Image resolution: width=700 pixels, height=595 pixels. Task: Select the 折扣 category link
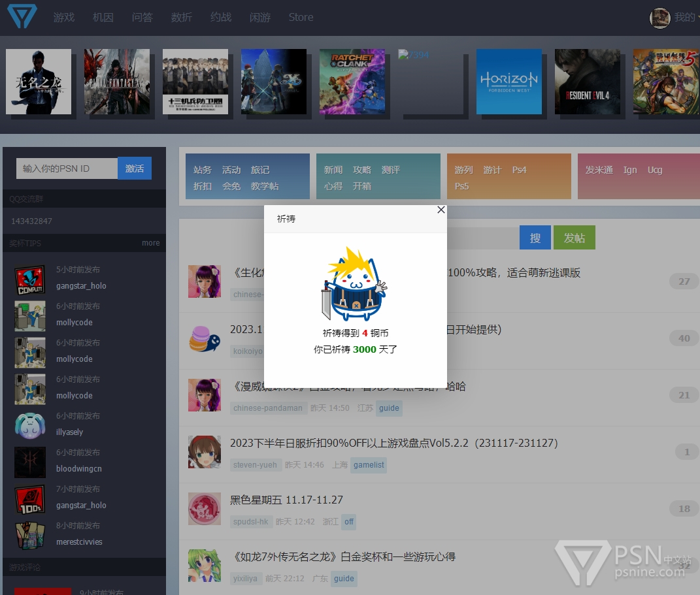[x=202, y=186]
